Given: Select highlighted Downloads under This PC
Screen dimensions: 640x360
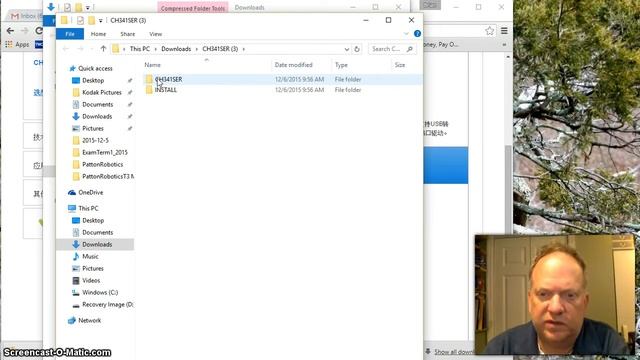Looking at the screenshot, I should (x=97, y=244).
